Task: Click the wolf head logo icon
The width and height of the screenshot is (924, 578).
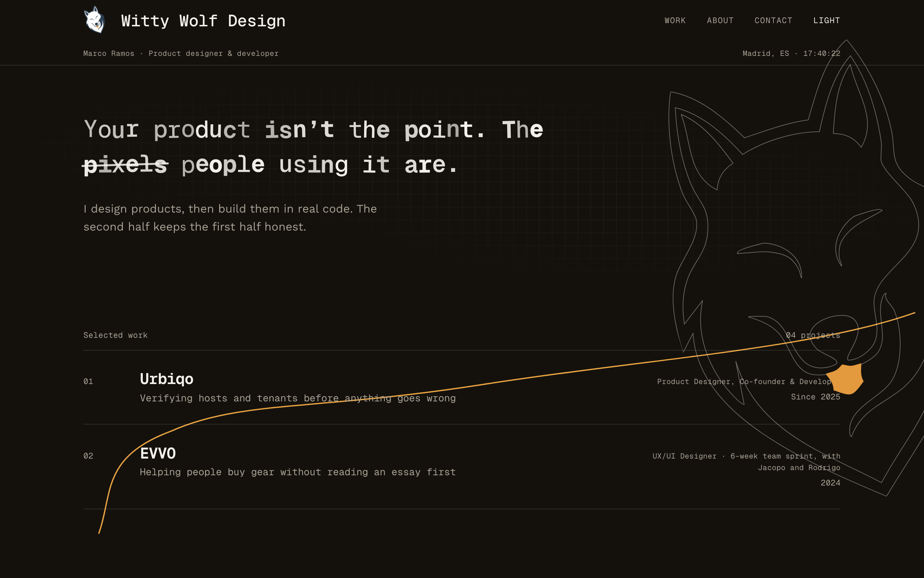Action: point(94,20)
